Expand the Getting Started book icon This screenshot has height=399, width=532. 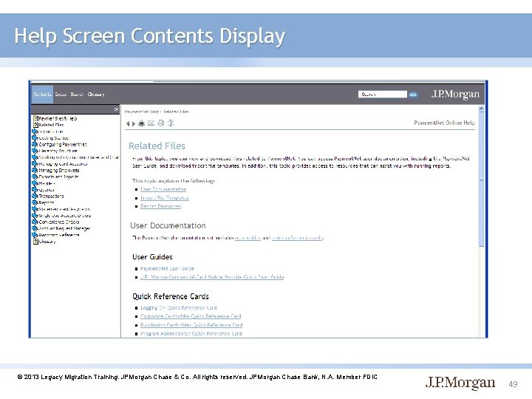[x=35, y=137]
